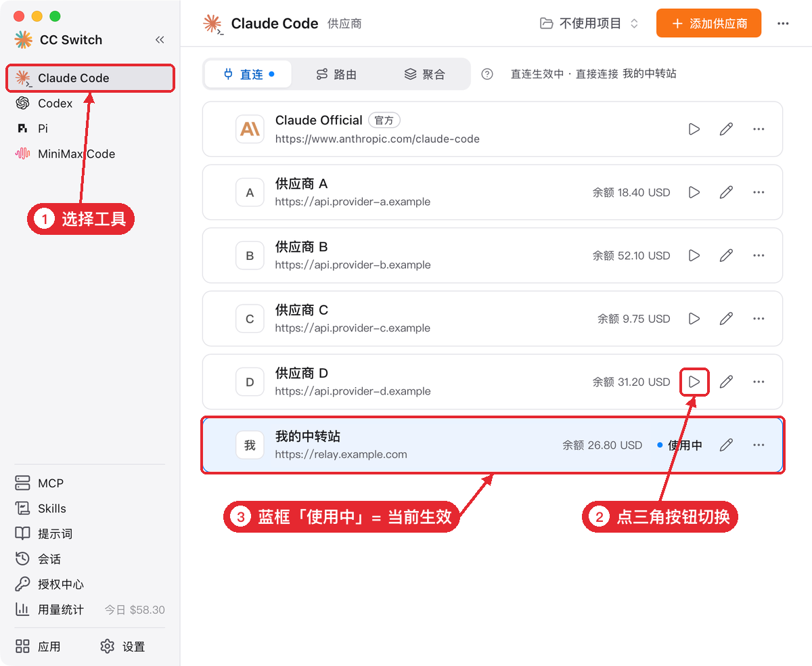Click the 余额 26.80 USD balance
The image size is (812, 666).
pyautogui.click(x=602, y=445)
